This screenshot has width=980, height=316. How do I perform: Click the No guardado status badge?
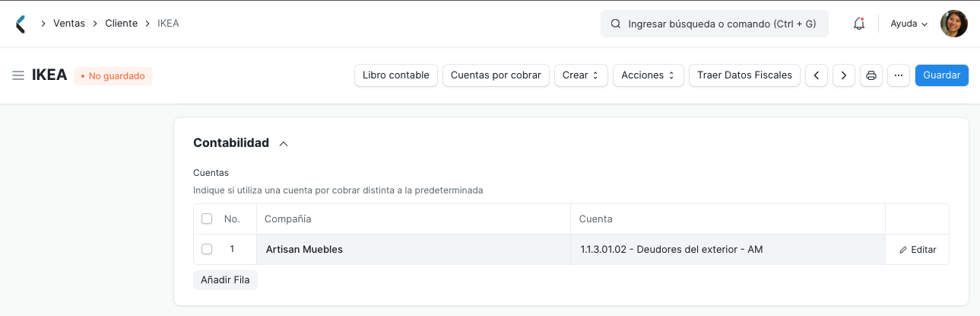coord(113,76)
